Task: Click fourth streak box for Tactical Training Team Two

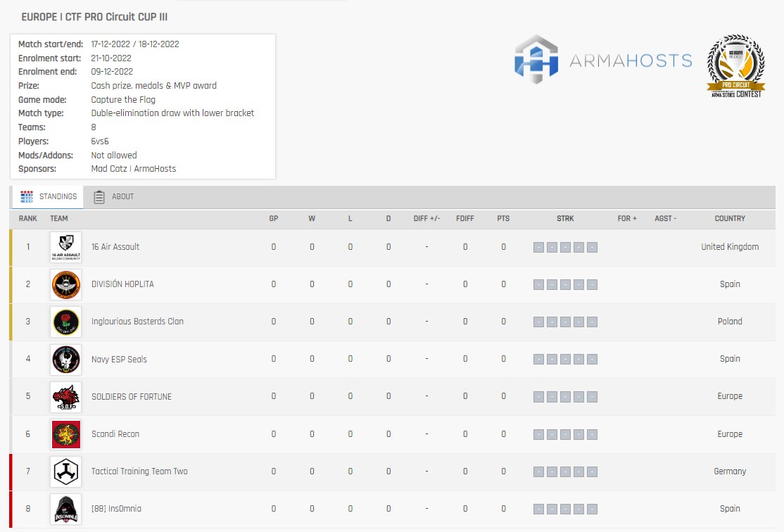Action: [579, 471]
